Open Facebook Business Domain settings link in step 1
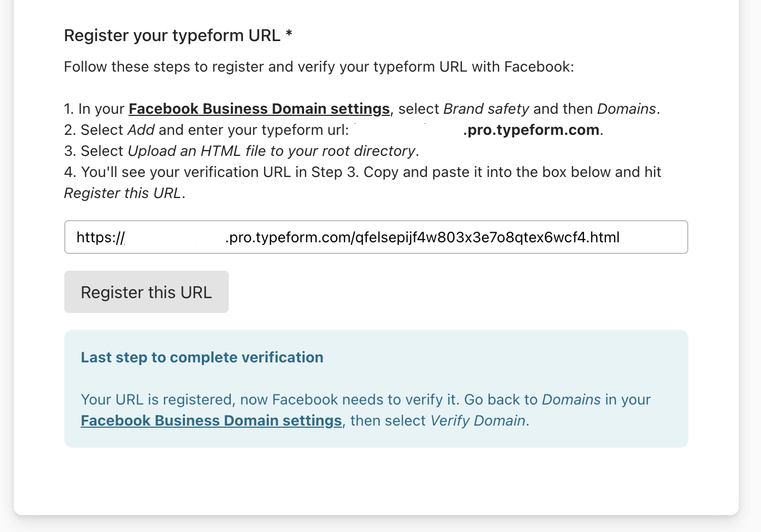761x532 pixels. tap(259, 109)
